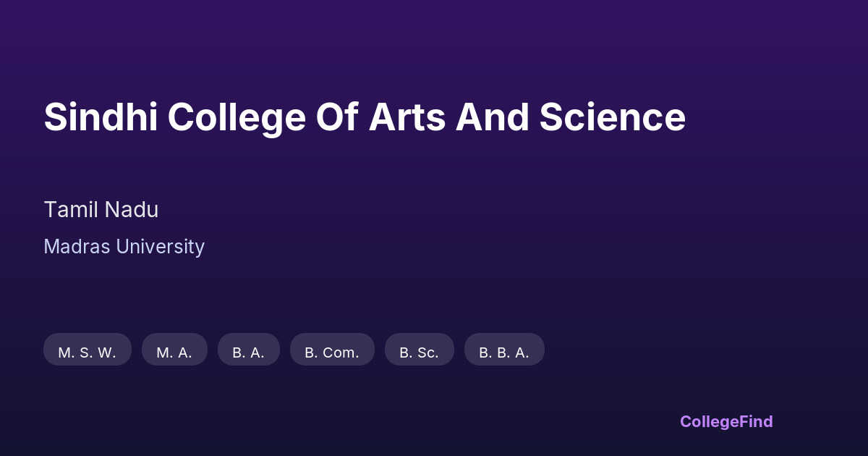The image size is (868, 456).
Task: Click the word 'Sindhi' in the title
Action: tap(101, 117)
